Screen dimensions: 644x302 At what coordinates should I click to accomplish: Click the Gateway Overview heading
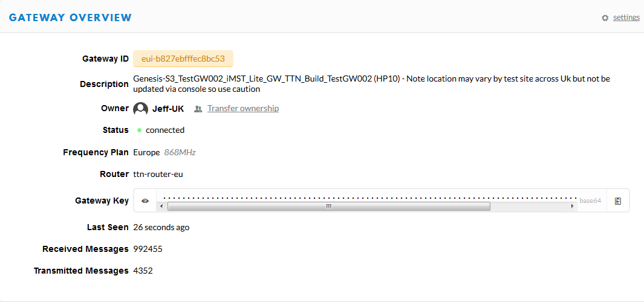[70, 18]
